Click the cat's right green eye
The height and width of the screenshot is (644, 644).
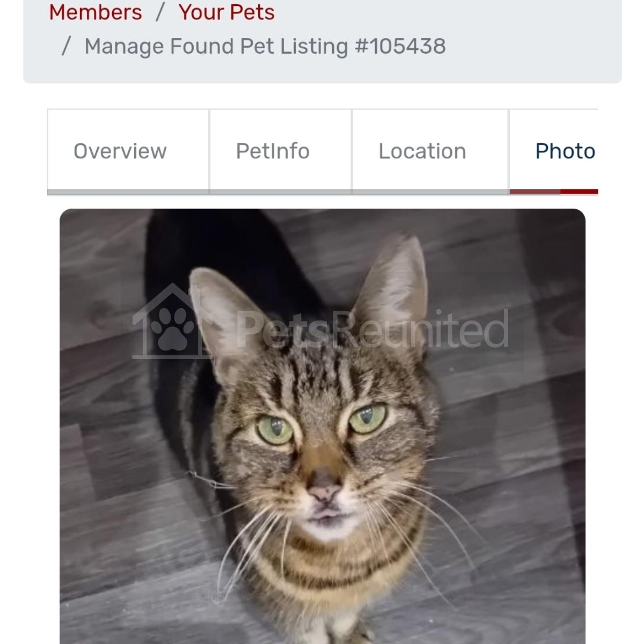[x=368, y=418]
